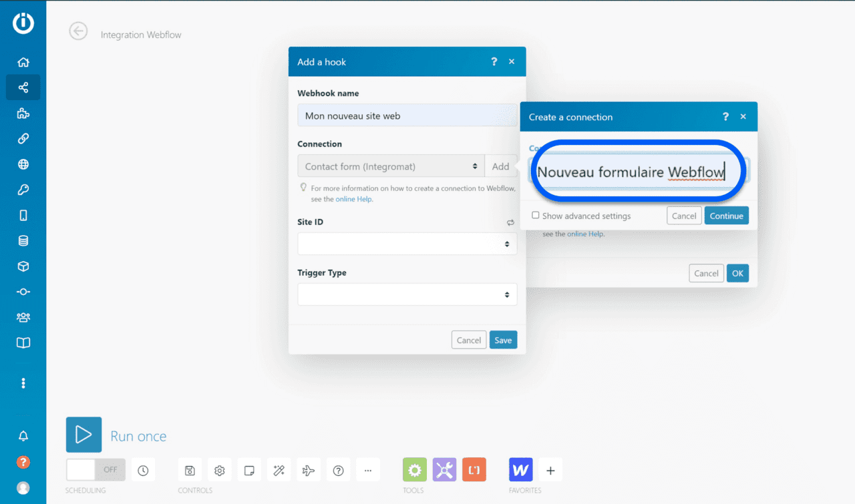Open Keys icon in sidebar
This screenshot has height=504, width=855.
23,190
